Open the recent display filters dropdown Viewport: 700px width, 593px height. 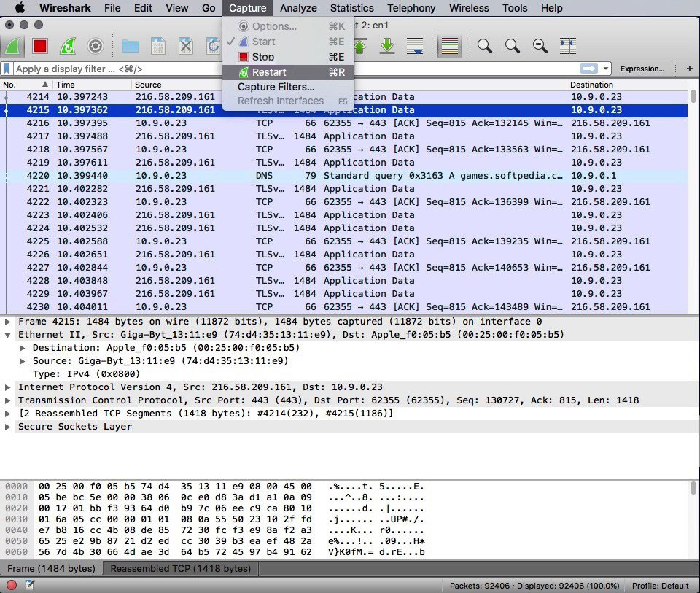click(x=606, y=69)
